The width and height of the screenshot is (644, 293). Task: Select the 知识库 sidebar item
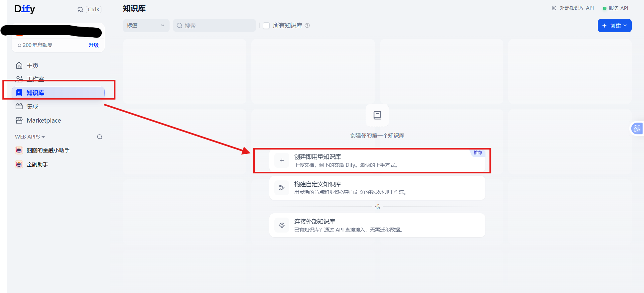coord(58,93)
